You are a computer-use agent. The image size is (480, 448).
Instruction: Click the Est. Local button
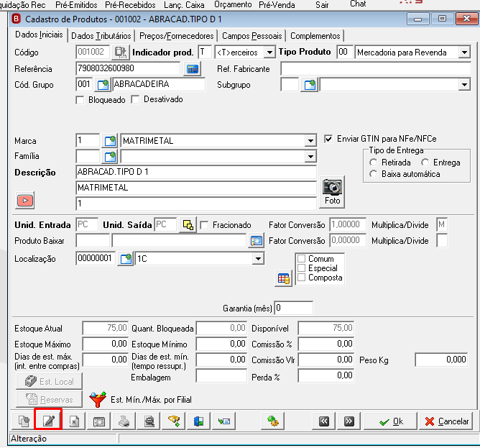pyautogui.click(x=49, y=382)
